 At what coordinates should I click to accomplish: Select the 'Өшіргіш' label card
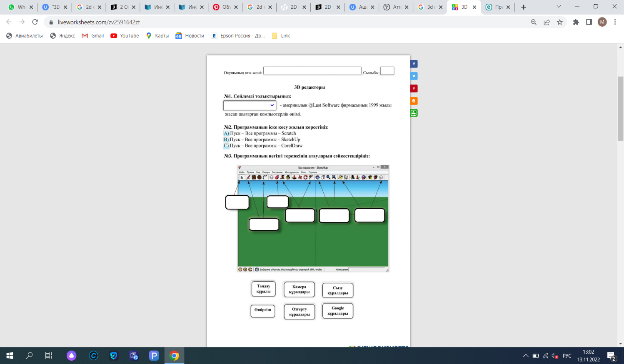(x=263, y=311)
